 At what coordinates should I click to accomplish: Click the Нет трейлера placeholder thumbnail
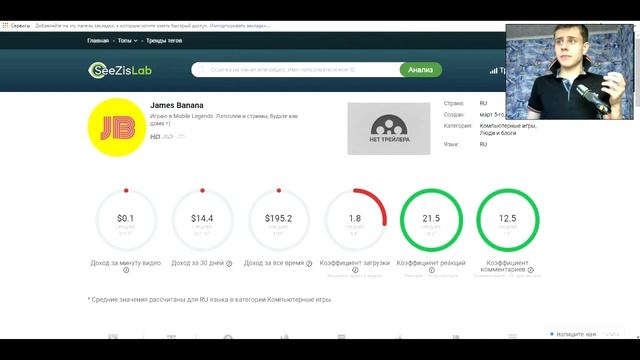pyautogui.click(x=389, y=129)
